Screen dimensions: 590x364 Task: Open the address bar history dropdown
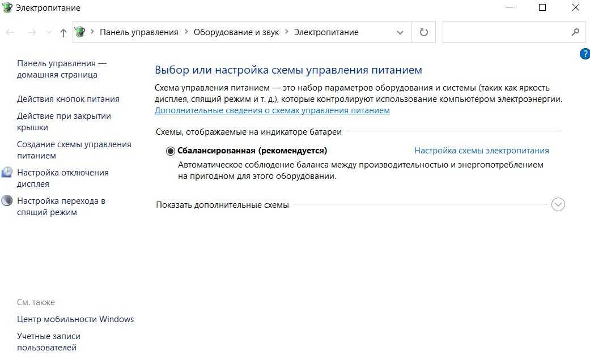click(401, 33)
